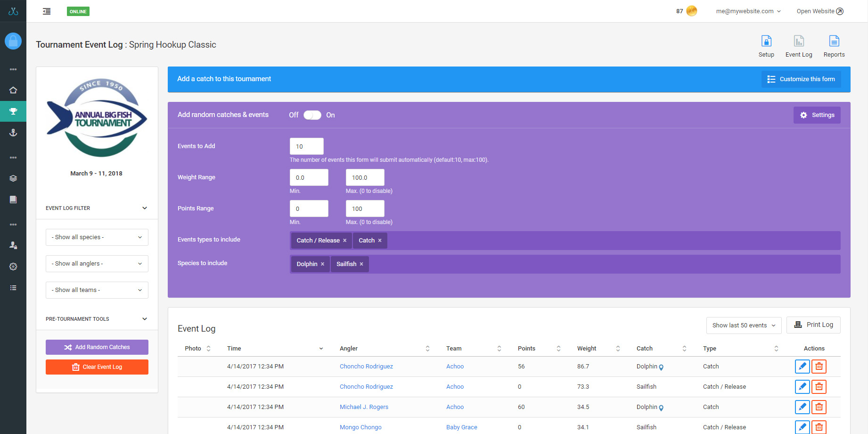Open Website link in the top bar
This screenshot has height=434, width=868.
(820, 11)
